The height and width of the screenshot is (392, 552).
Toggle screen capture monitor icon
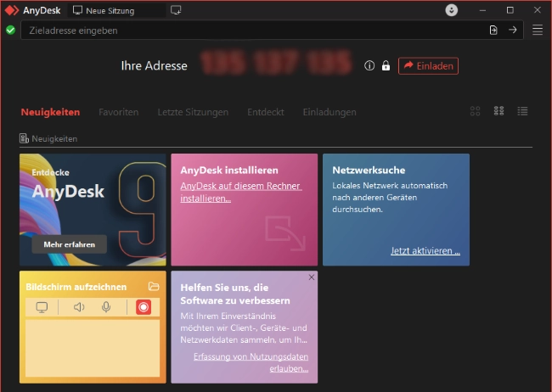(42, 307)
